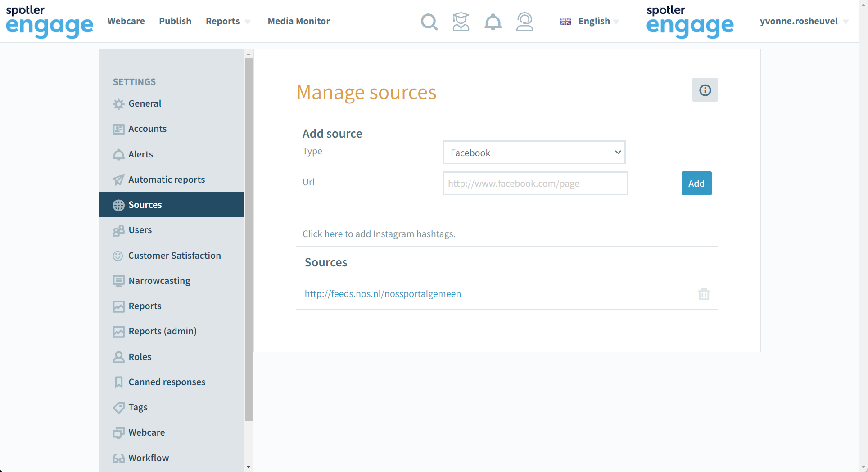Viewport: 868px width, 472px height.
Task: Follow the 'here' Instagram hashtags link
Action: [x=333, y=234]
